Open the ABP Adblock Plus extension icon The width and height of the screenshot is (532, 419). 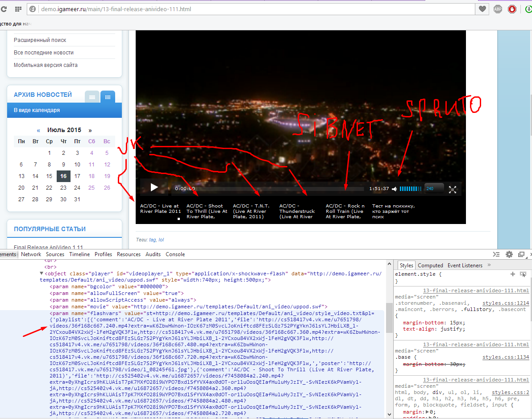[497, 9]
